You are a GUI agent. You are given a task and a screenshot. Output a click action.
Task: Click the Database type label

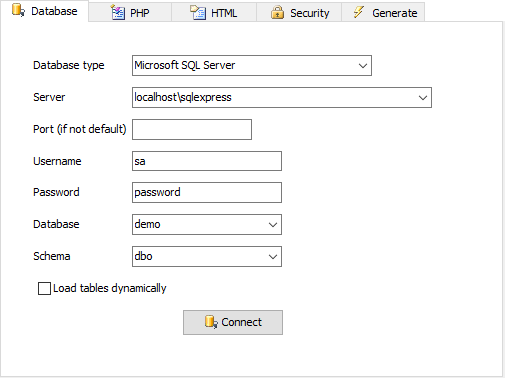pyautogui.click(x=69, y=65)
